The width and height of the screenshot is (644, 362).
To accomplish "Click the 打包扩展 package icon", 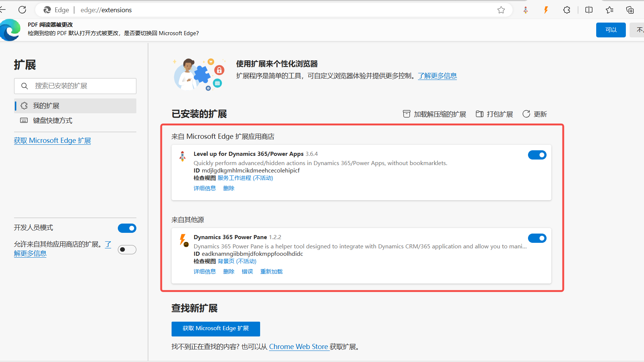I will pyautogui.click(x=479, y=114).
